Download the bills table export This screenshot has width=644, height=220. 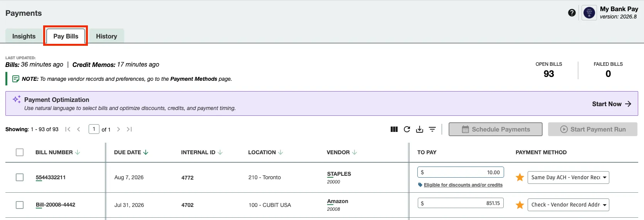(420, 129)
